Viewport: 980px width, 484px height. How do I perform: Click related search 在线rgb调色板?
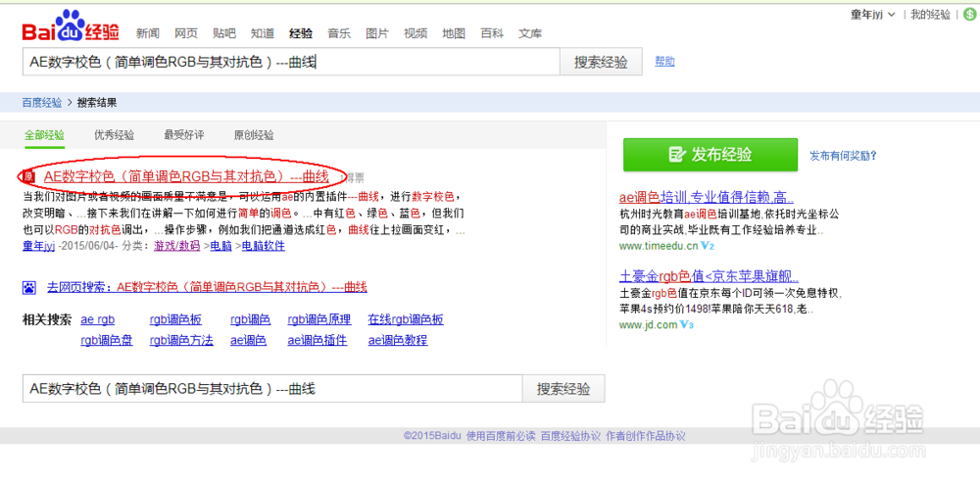(406, 319)
